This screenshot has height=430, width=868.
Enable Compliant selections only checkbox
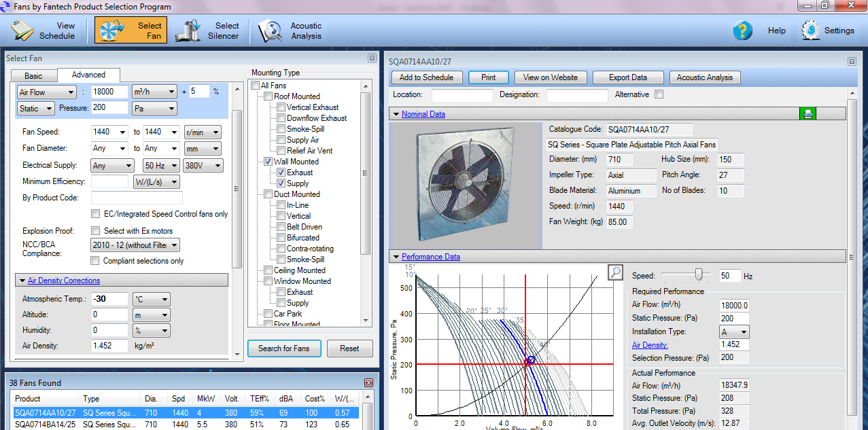96,261
